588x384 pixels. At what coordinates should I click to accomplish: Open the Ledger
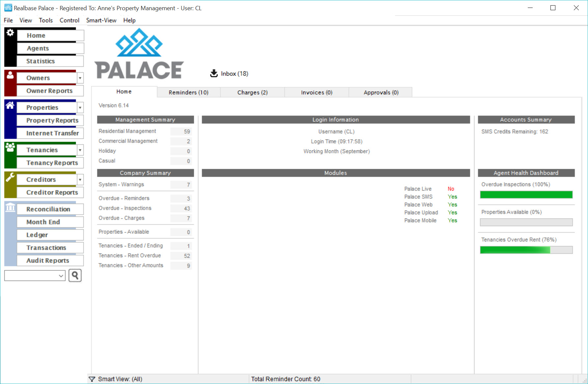click(x=50, y=235)
